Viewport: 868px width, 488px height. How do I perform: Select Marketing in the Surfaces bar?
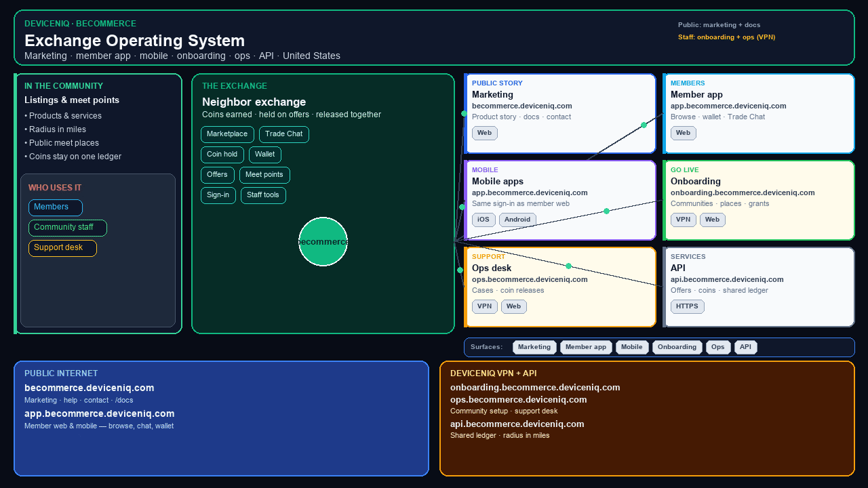(x=534, y=347)
